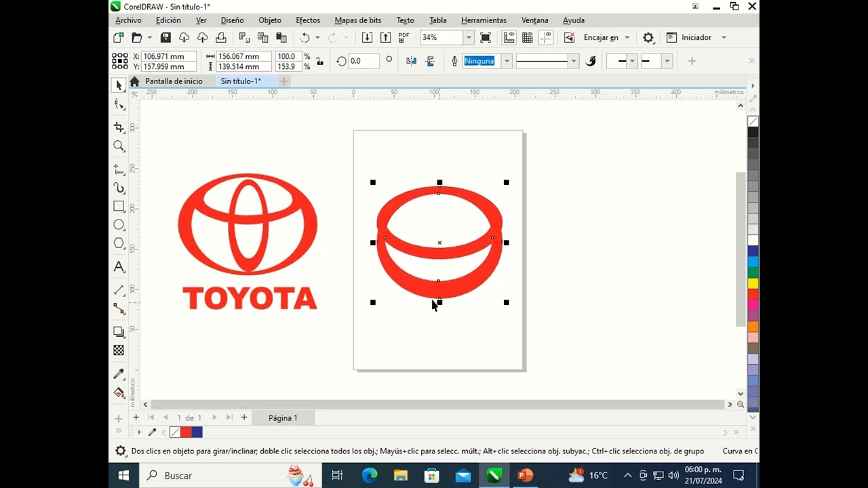Click Mirror vertically icon

coord(430,61)
